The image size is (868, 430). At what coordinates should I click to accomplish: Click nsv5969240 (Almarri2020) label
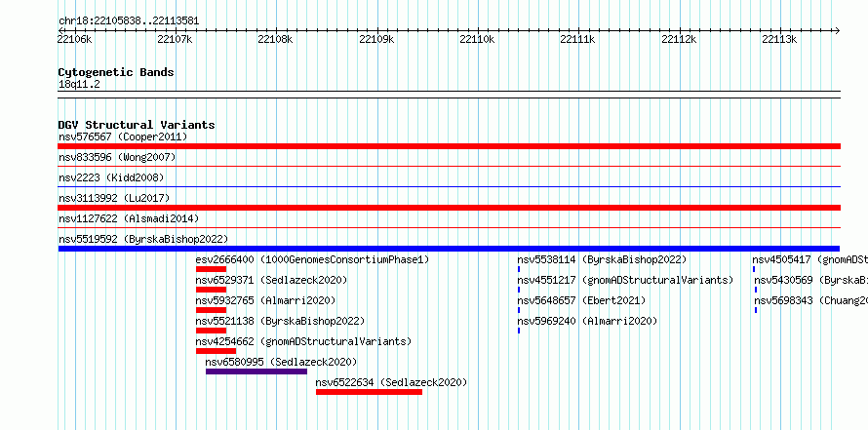pyautogui.click(x=587, y=321)
